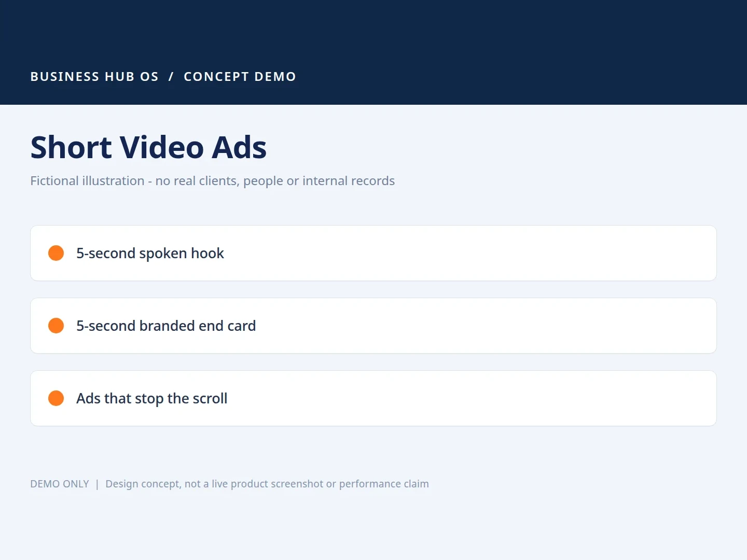The width and height of the screenshot is (747, 560).
Task: Select the orange bullet next to "5-second branded end card"
Action: (x=56, y=326)
